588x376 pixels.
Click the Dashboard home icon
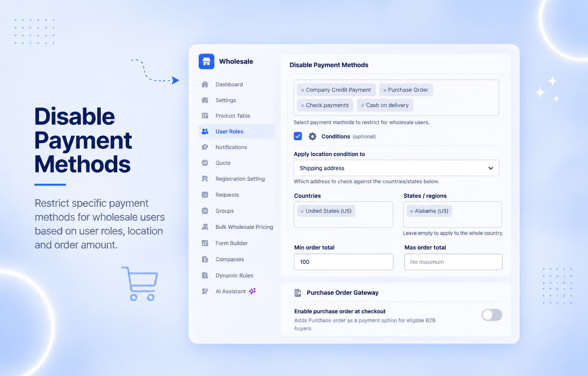(x=205, y=84)
